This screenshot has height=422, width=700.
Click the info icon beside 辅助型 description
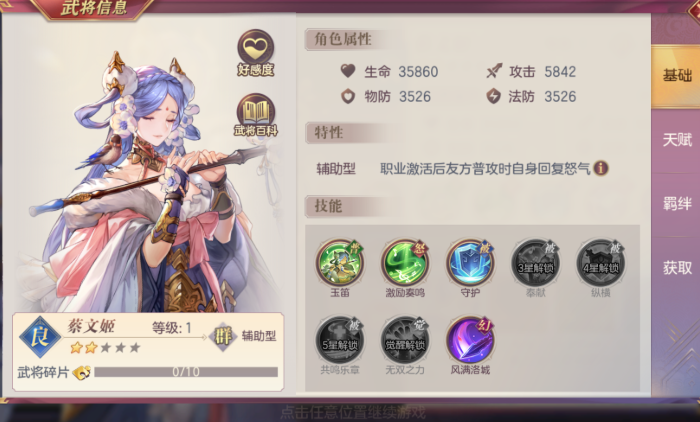pyautogui.click(x=601, y=168)
